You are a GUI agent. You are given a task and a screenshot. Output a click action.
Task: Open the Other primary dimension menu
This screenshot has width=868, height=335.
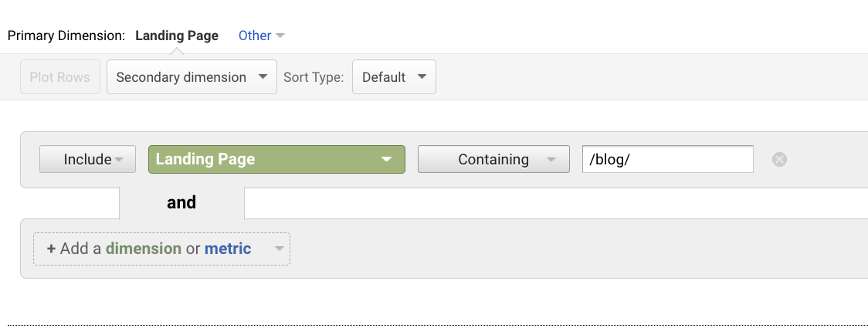click(255, 36)
